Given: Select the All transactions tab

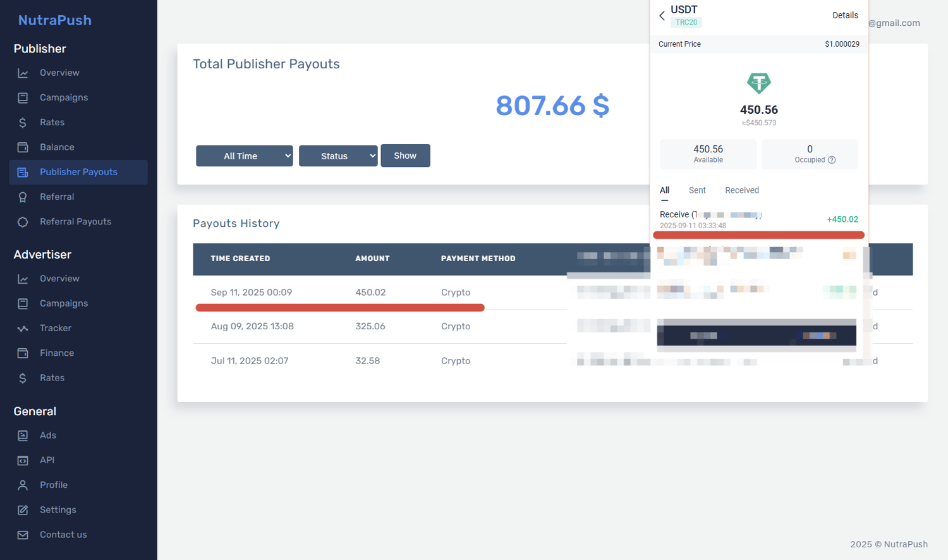Looking at the screenshot, I should pyautogui.click(x=664, y=190).
